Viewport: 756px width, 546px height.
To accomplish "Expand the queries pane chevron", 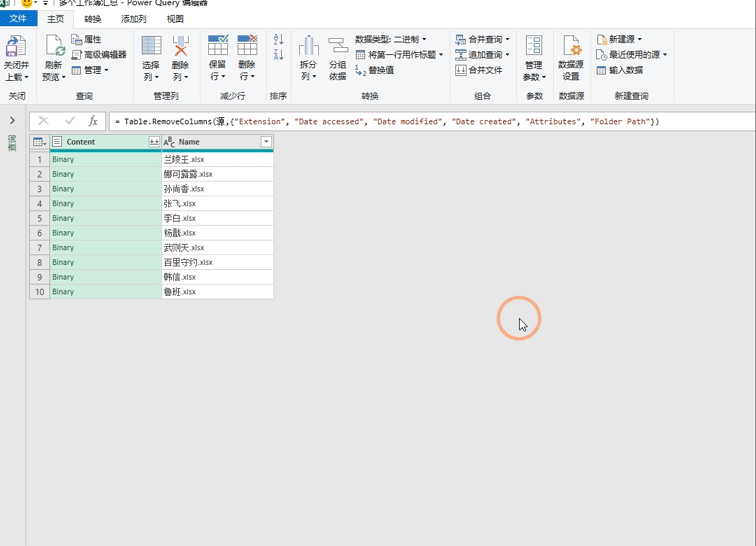I will [13, 120].
